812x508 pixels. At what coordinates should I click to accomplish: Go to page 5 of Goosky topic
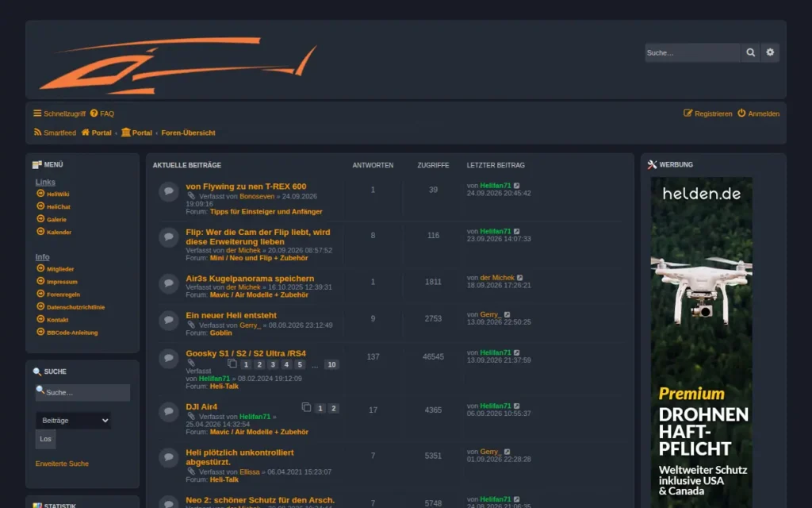coord(300,364)
